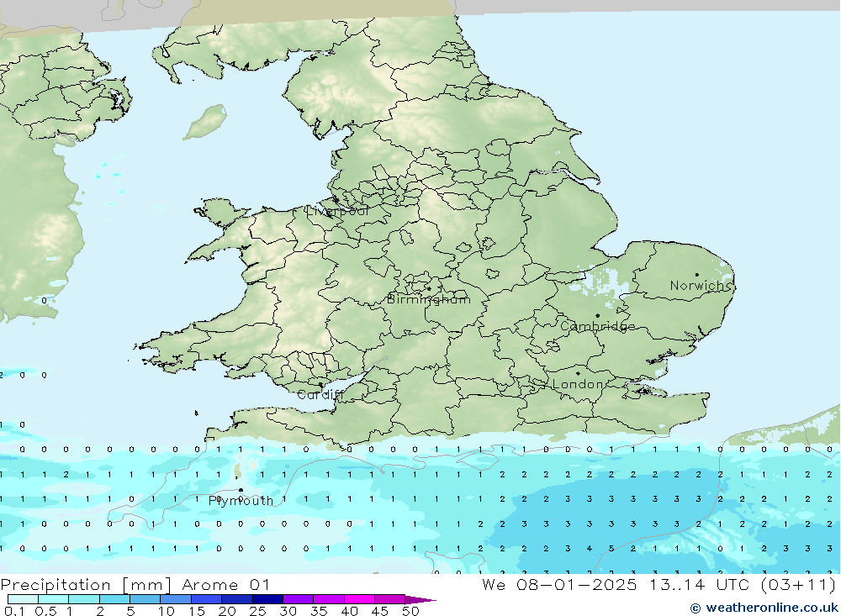Pick the 30–35 mm legend color
Image resolution: width=841 pixels, height=616 pixels.
tap(299, 599)
